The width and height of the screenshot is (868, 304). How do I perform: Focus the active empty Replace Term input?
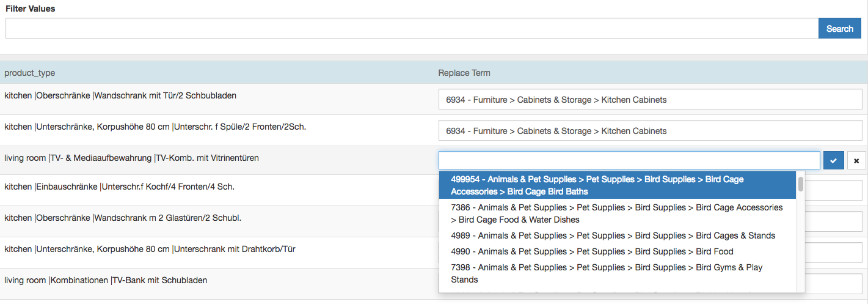pyautogui.click(x=629, y=161)
